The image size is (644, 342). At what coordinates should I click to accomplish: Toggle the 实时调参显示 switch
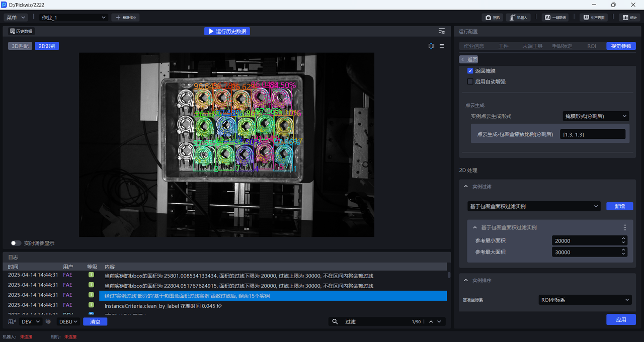(16, 243)
